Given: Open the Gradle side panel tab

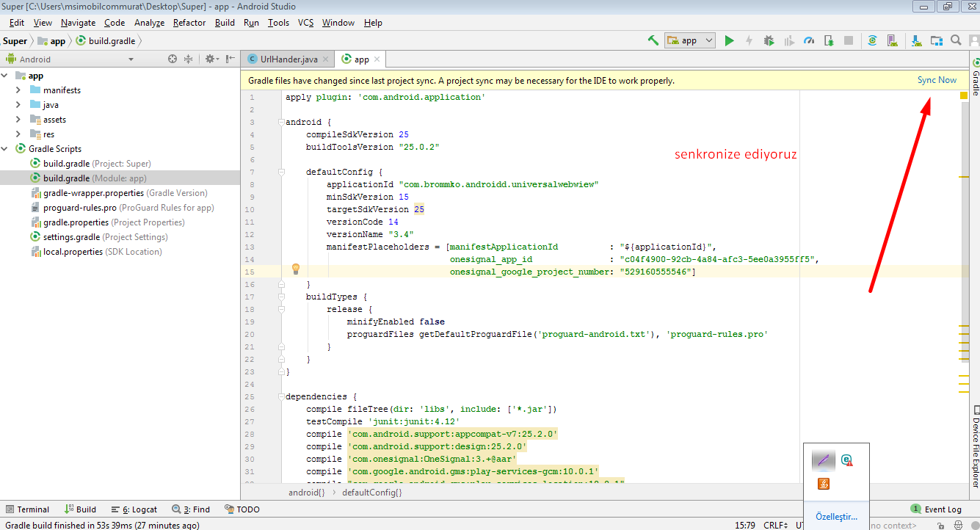Looking at the screenshot, I should tap(975, 77).
